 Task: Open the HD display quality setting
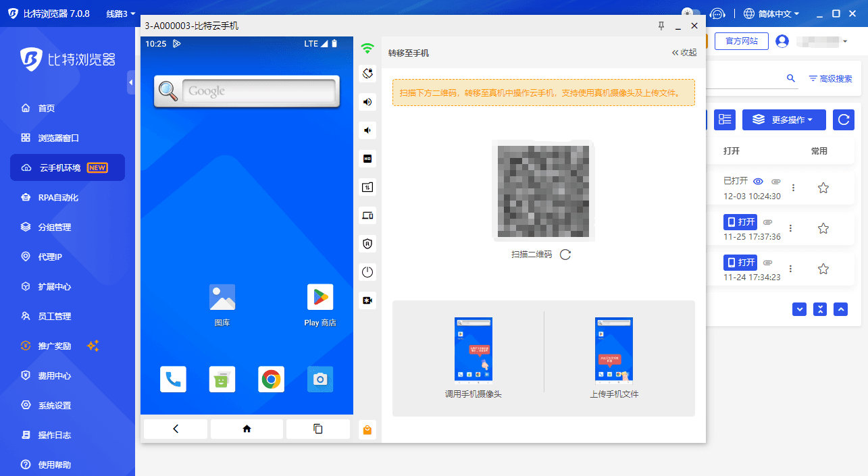click(367, 158)
